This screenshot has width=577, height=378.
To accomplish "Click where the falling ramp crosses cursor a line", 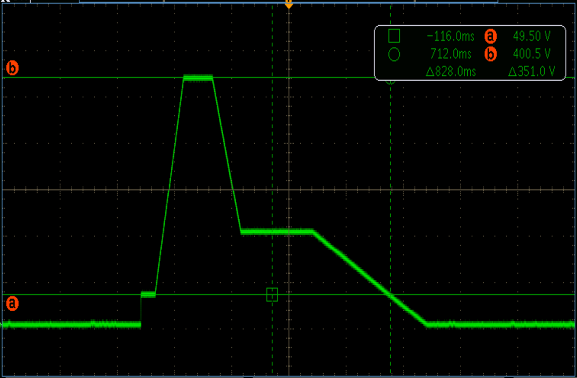I will (x=390, y=294).
